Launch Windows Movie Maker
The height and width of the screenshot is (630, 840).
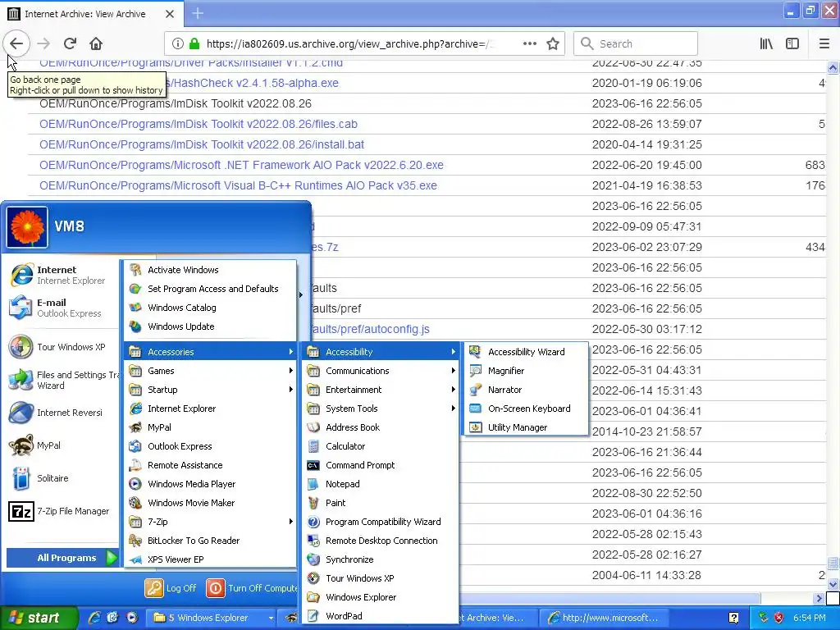click(210, 503)
